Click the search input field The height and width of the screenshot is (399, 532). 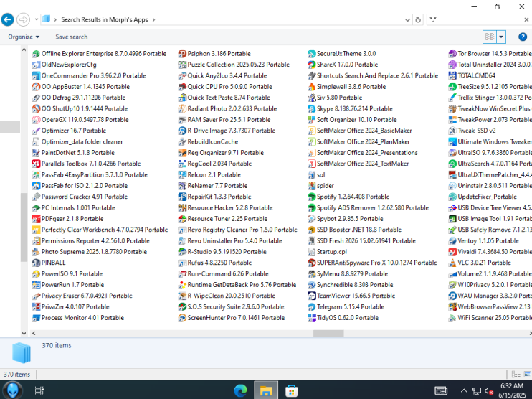point(475,19)
